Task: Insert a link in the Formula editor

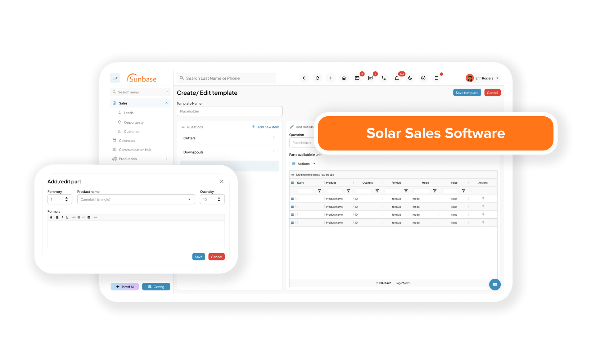Action: click(x=74, y=217)
